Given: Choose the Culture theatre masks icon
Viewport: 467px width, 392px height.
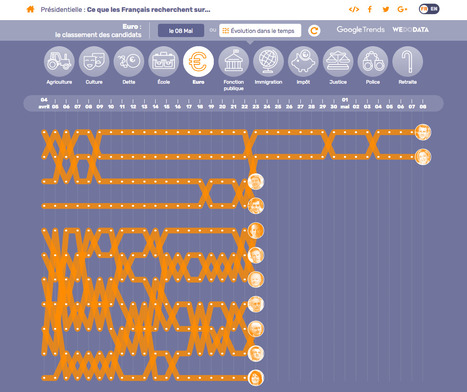Looking at the screenshot, I should (94, 61).
